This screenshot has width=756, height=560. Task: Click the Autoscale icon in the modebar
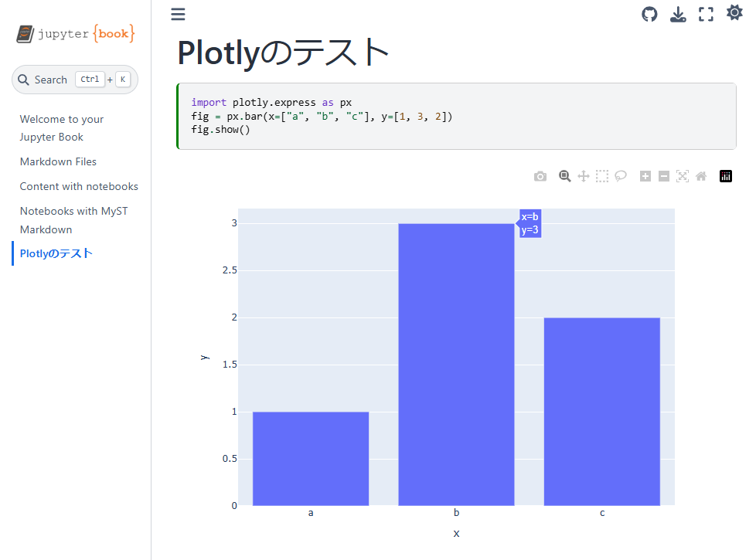tap(682, 175)
